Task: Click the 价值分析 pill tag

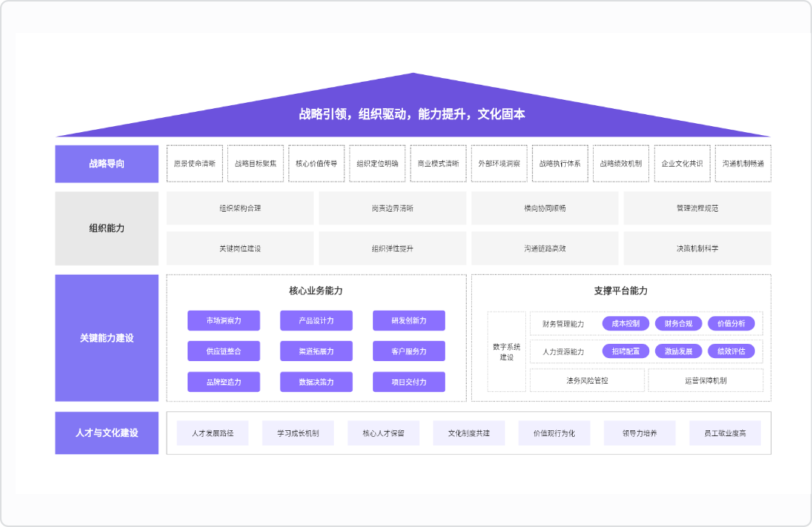Action: tap(731, 324)
